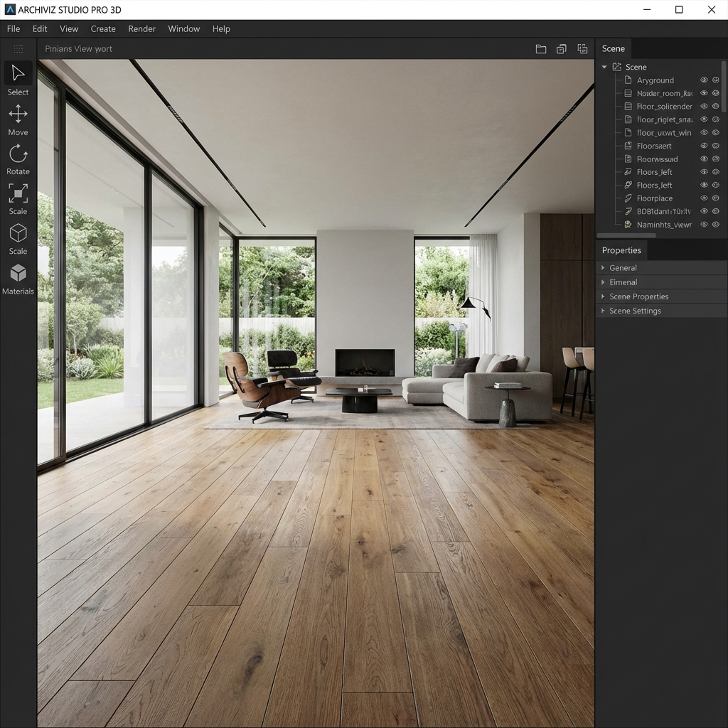Open the Create menu
This screenshot has width=728, height=728.
(x=103, y=29)
